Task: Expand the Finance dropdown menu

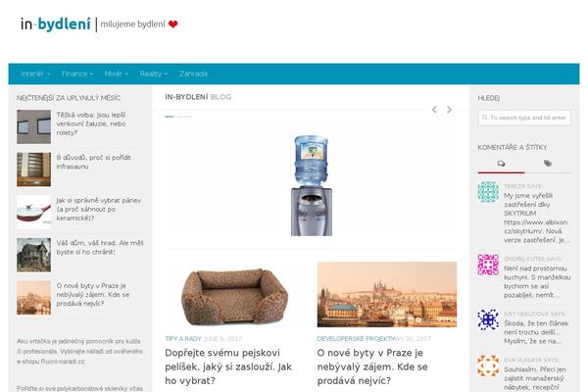Action: coord(77,73)
